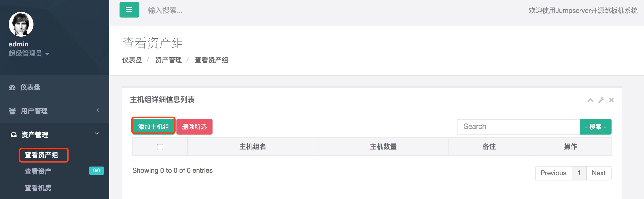Viewport: 644px width, 199px height.
Task: Go to the Next page of results
Action: click(x=599, y=173)
